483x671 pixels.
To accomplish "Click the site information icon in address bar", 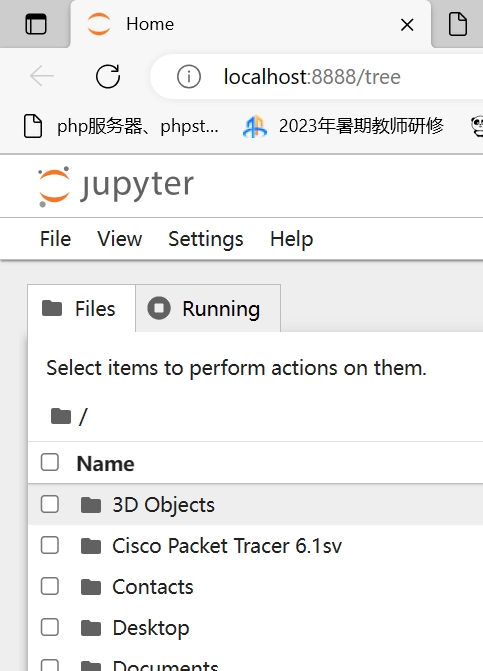I will pyautogui.click(x=189, y=77).
